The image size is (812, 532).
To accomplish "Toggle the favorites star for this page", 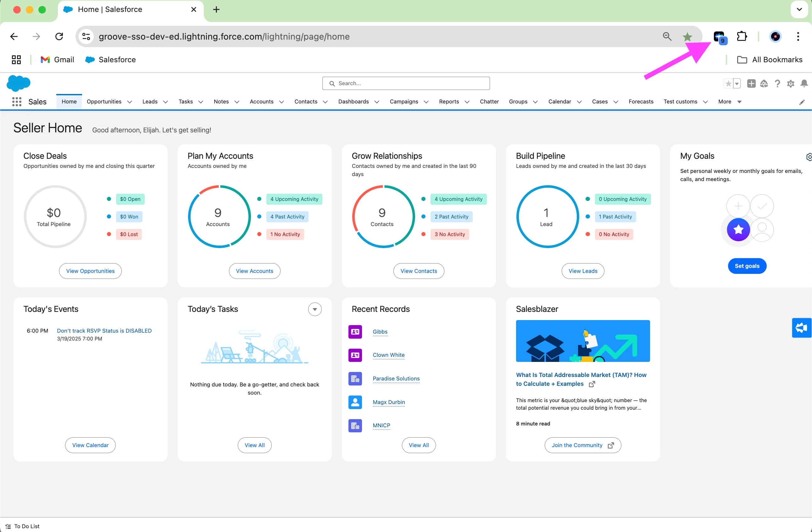I will pyautogui.click(x=728, y=84).
